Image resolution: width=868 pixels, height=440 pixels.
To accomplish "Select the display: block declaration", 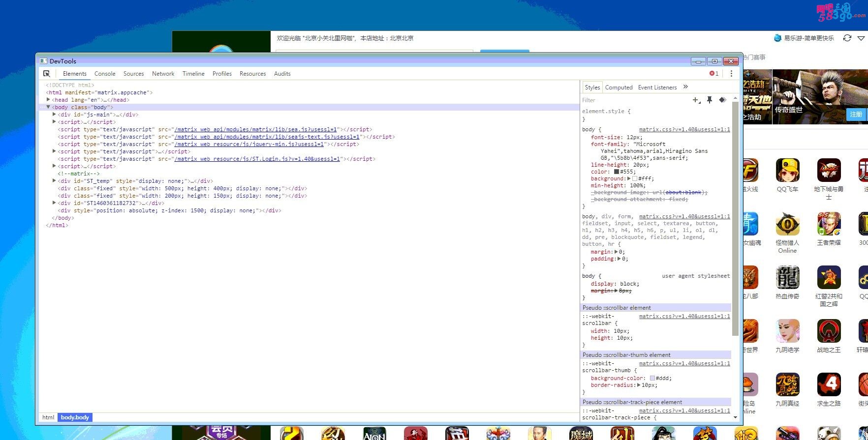I will click(615, 284).
